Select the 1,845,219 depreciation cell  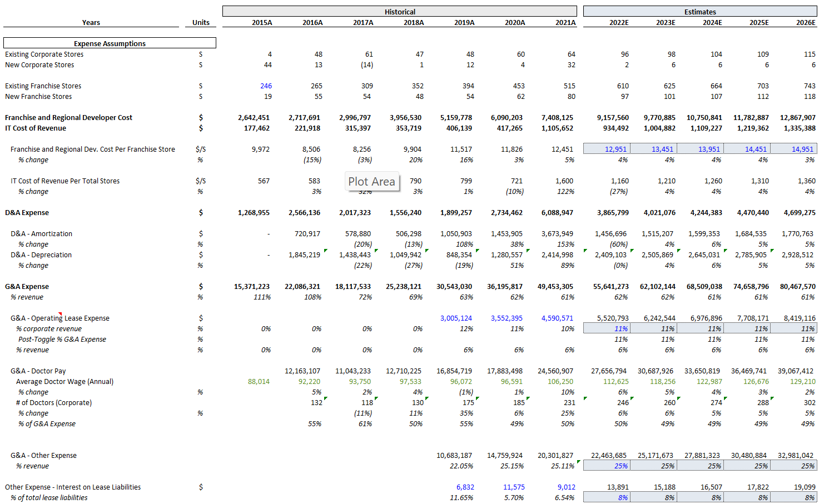click(x=304, y=255)
